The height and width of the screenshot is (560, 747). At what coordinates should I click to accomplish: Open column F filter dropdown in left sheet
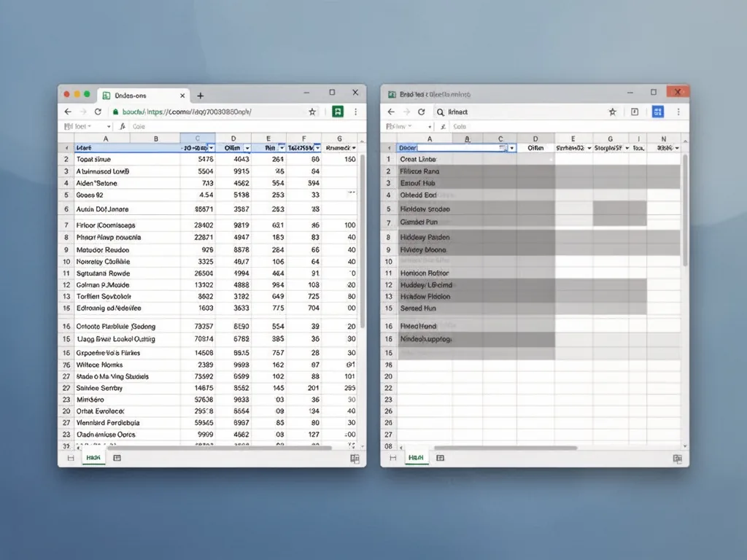coord(318,148)
